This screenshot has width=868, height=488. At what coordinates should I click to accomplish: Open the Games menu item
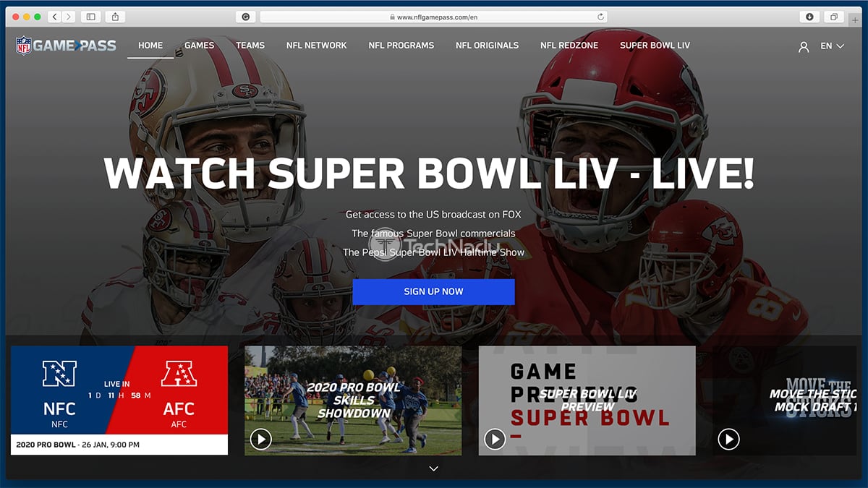199,45
